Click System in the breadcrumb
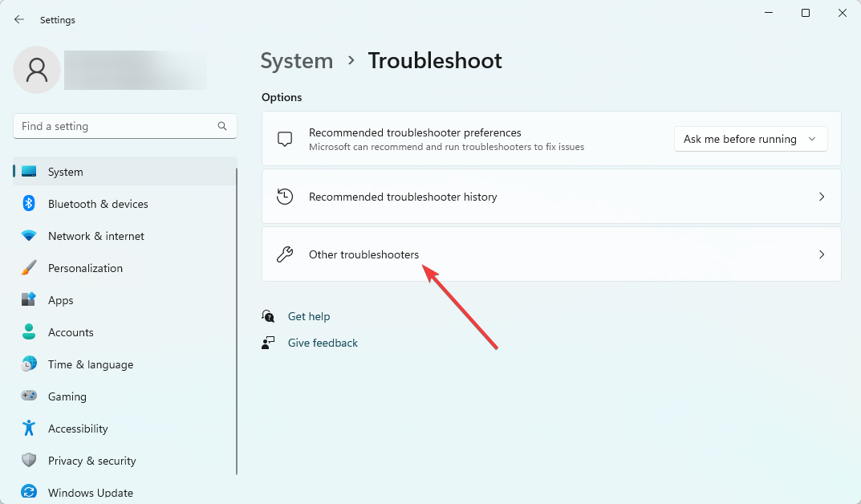This screenshot has width=861, height=504. pos(297,61)
